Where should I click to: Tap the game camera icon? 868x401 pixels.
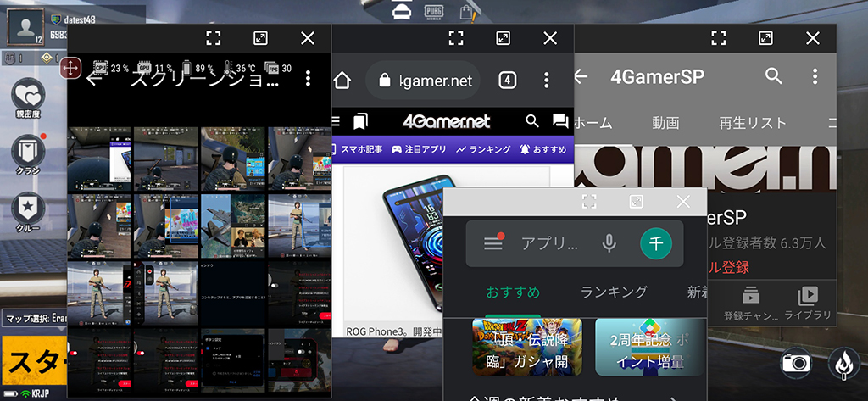click(795, 363)
